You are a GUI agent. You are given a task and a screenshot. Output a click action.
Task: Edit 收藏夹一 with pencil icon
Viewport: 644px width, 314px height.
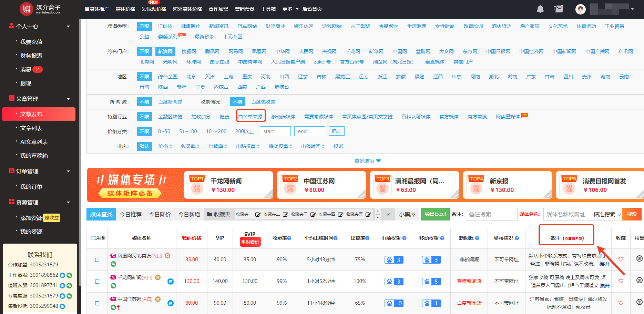258,215
